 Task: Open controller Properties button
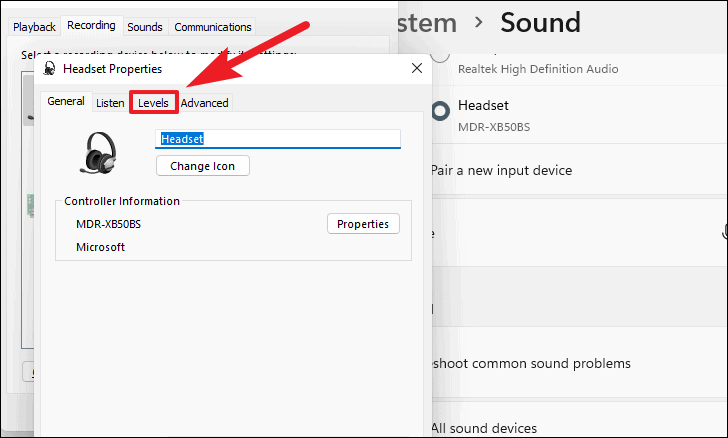point(363,224)
